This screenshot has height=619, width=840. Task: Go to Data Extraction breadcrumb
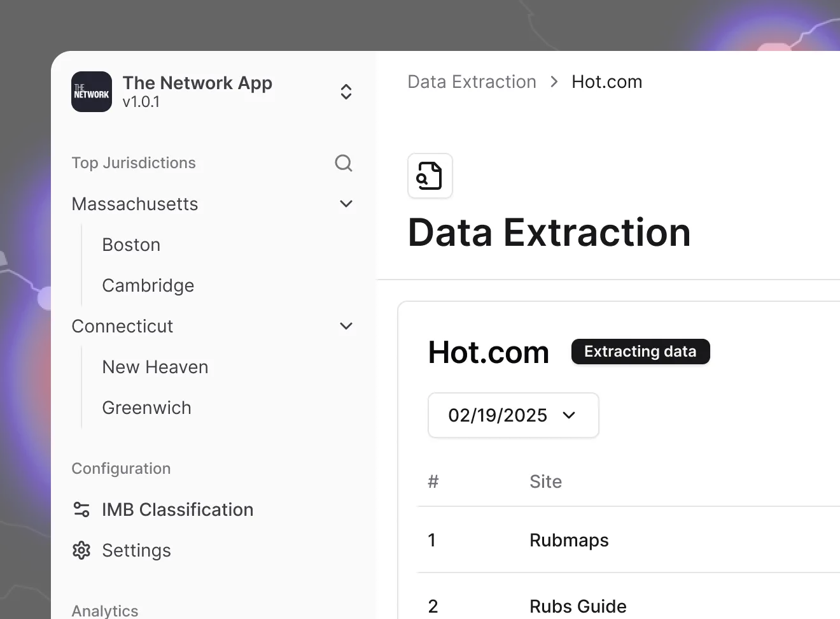(x=472, y=82)
